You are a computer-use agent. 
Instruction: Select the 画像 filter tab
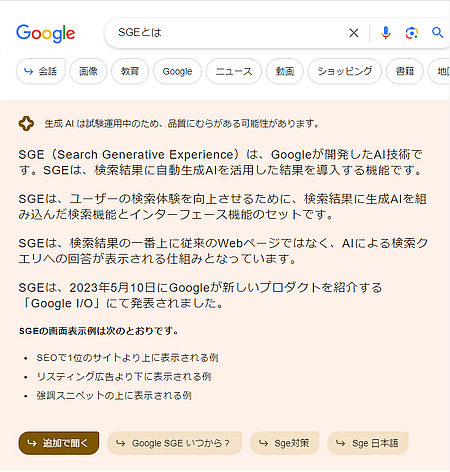88,71
